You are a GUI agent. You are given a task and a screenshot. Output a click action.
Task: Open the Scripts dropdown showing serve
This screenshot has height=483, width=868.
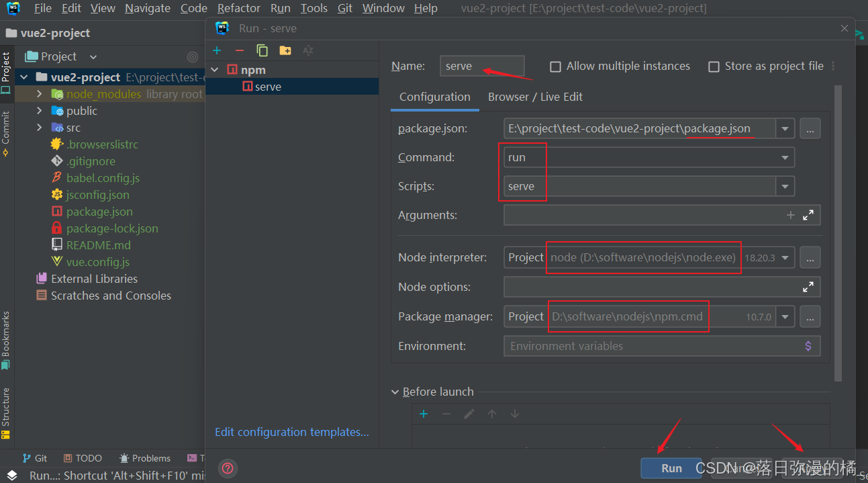point(785,186)
